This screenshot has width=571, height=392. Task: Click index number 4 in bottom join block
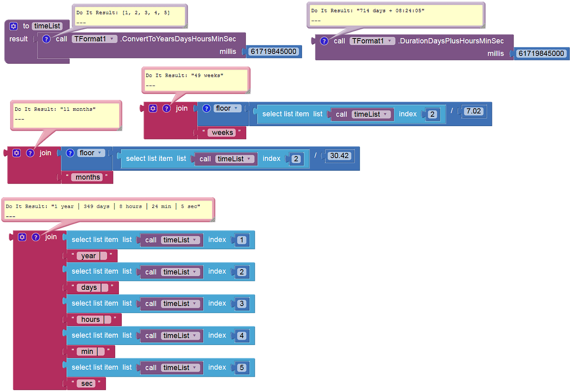(242, 336)
